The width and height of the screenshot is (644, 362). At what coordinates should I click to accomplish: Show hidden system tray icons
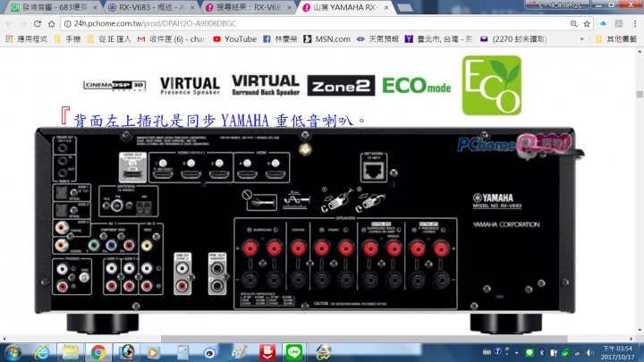point(516,352)
